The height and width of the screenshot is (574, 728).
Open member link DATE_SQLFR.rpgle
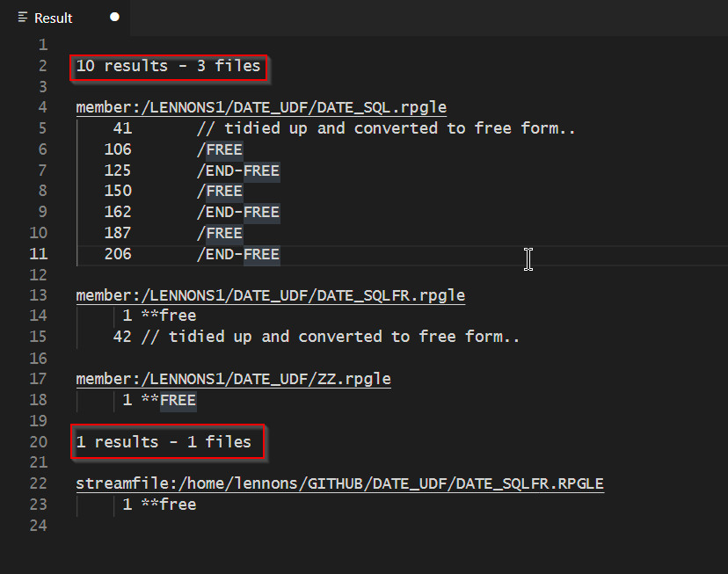pyautogui.click(x=269, y=294)
